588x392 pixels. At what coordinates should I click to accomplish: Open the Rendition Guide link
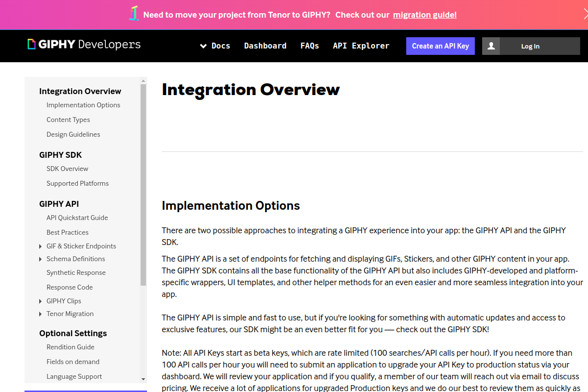coord(71,347)
